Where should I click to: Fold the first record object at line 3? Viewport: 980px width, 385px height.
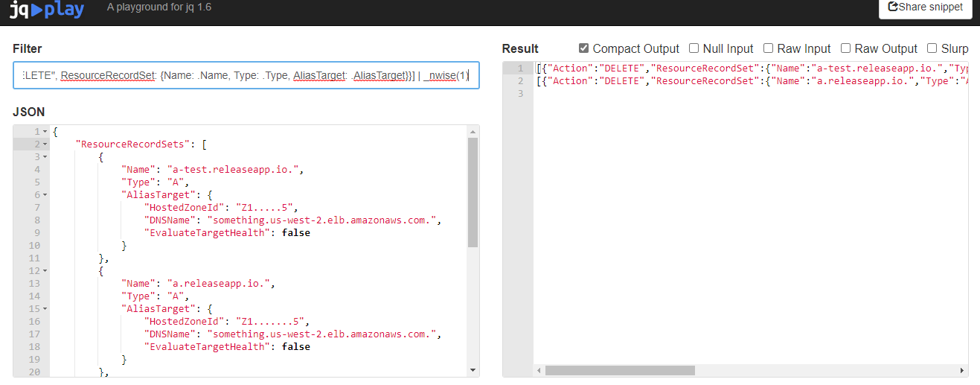[45, 157]
